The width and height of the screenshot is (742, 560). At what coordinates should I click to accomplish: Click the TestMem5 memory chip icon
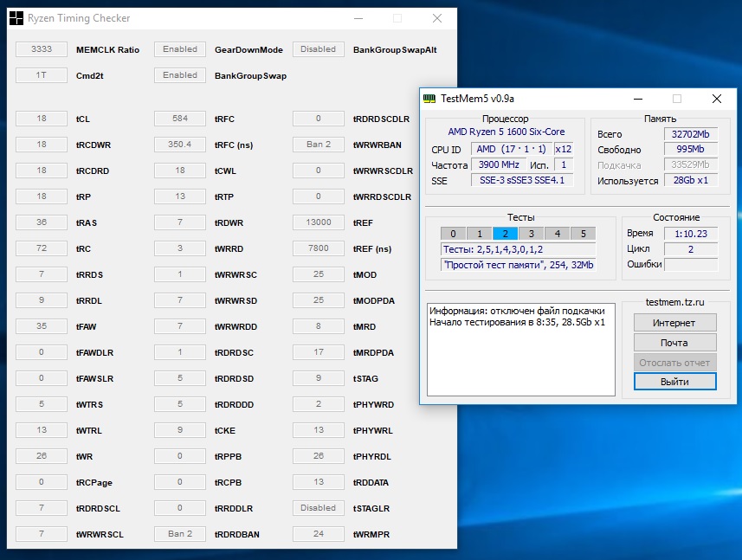(x=429, y=99)
